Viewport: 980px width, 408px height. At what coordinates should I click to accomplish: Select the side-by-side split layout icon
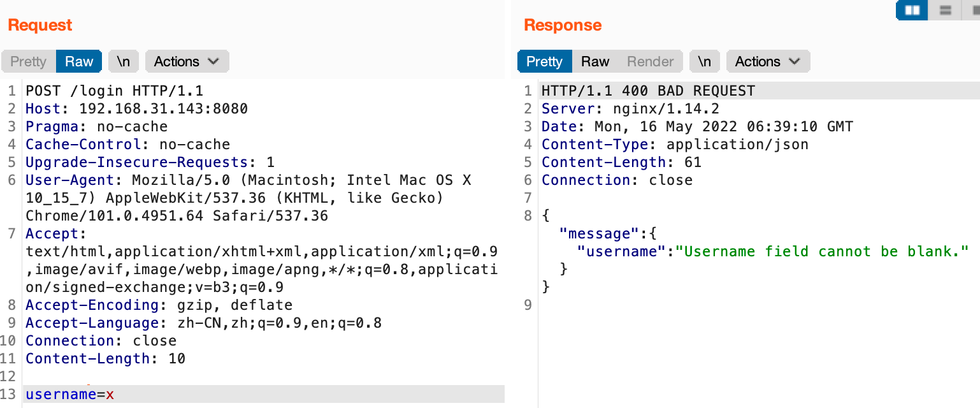click(912, 10)
